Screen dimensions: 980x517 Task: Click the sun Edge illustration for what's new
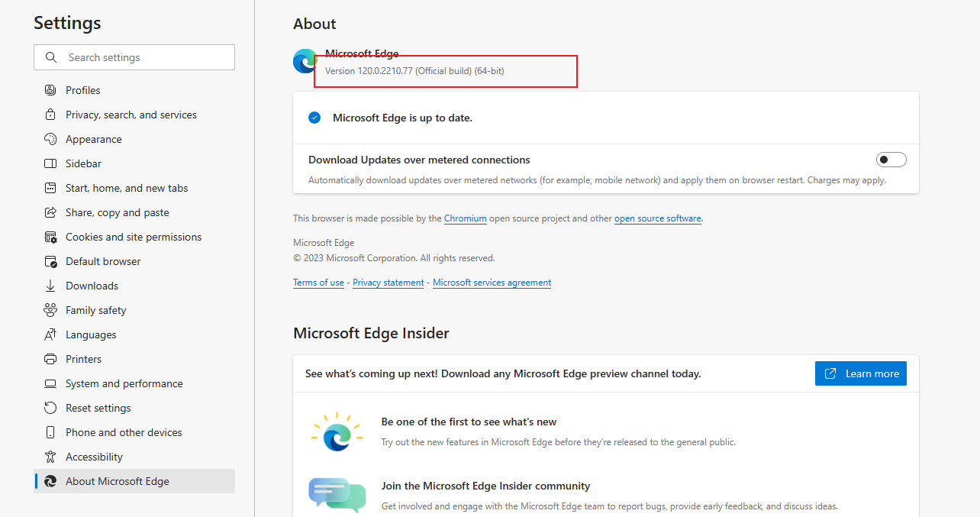[336, 432]
